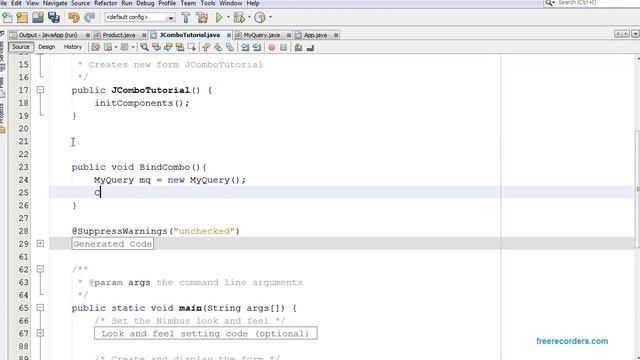This screenshot has width=640, height=360.
Task: Open the Profile menu
Action: [x=167, y=3]
